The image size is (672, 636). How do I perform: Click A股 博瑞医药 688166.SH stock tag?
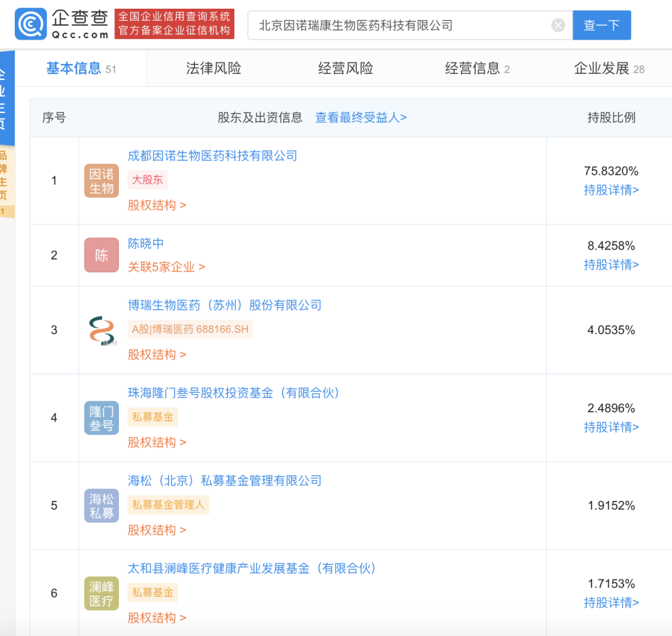190,329
